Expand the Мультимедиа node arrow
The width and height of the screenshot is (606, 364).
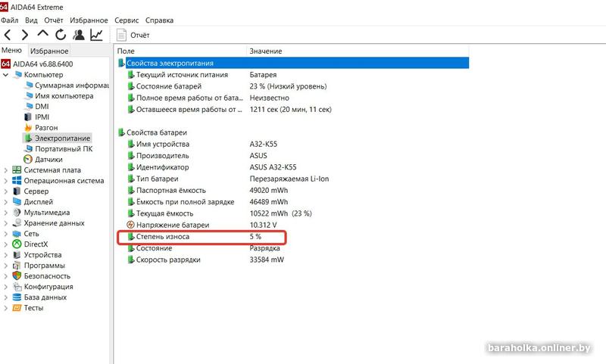coord(5,213)
